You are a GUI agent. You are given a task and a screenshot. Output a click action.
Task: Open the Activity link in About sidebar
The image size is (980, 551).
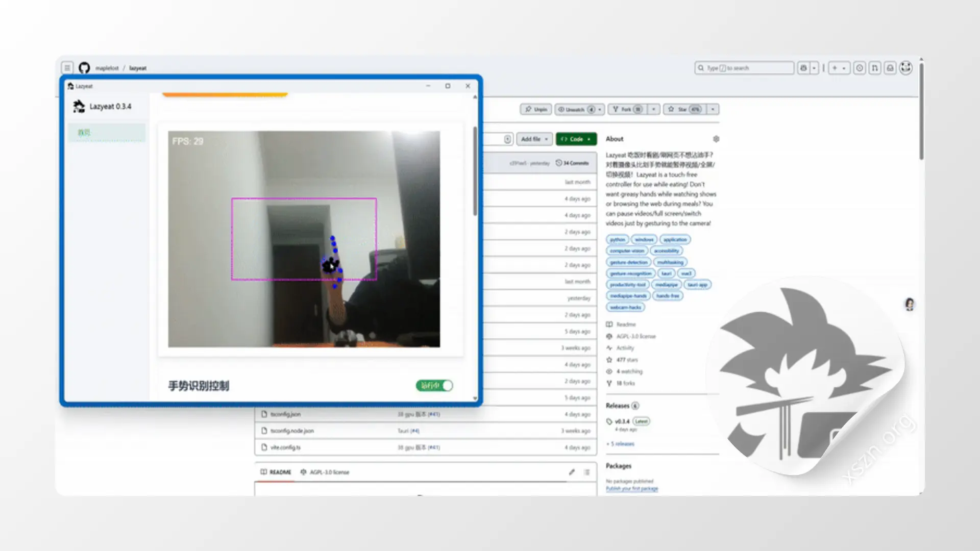620,348
